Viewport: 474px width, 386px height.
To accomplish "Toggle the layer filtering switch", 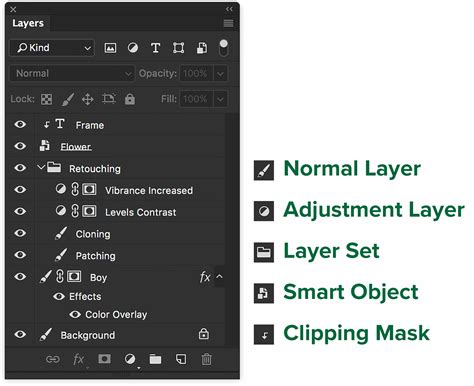I will pos(224,48).
